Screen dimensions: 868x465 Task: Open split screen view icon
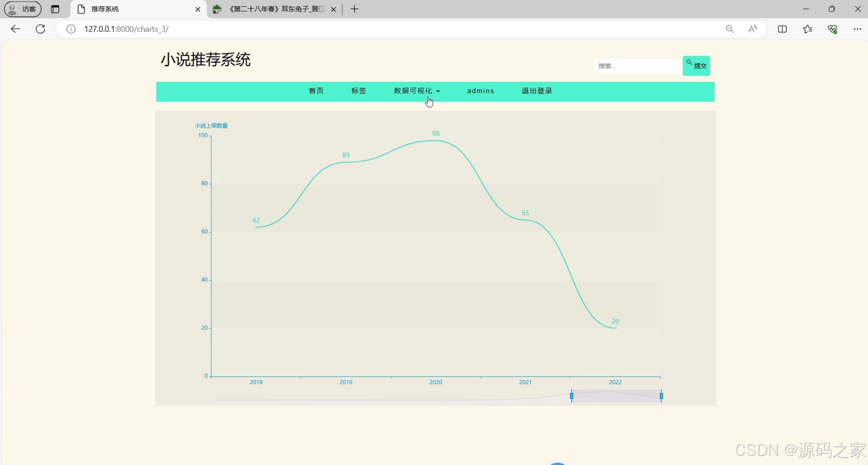point(782,29)
